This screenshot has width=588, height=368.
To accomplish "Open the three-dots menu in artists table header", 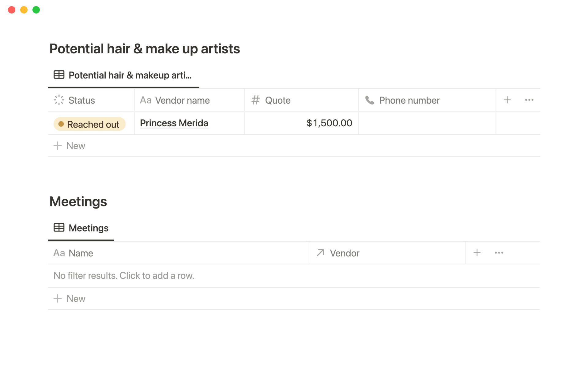I will pos(529,100).
